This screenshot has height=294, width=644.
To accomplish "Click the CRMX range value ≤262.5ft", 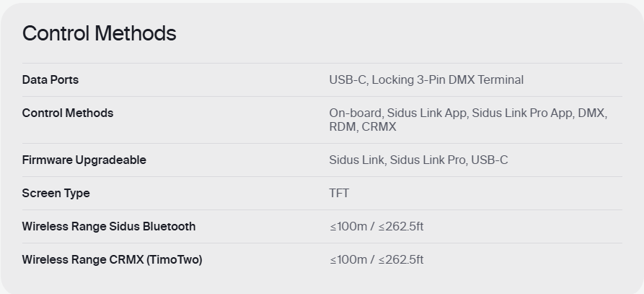I will point(401,260).
